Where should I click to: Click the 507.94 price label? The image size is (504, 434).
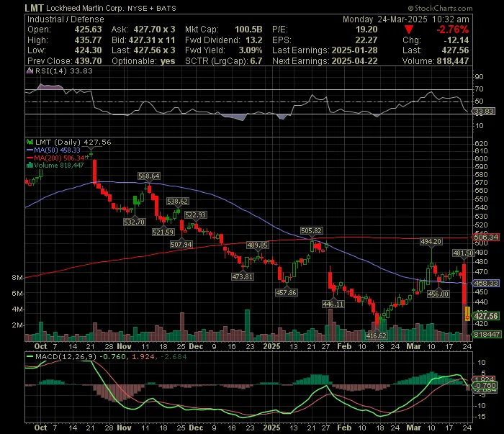(181, 245)
